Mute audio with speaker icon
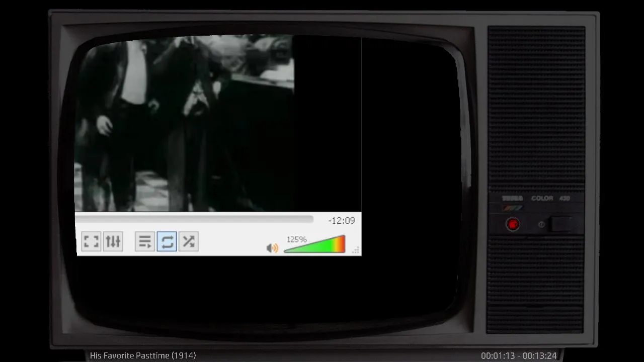The image size is (644, 362). coord(272,248)
